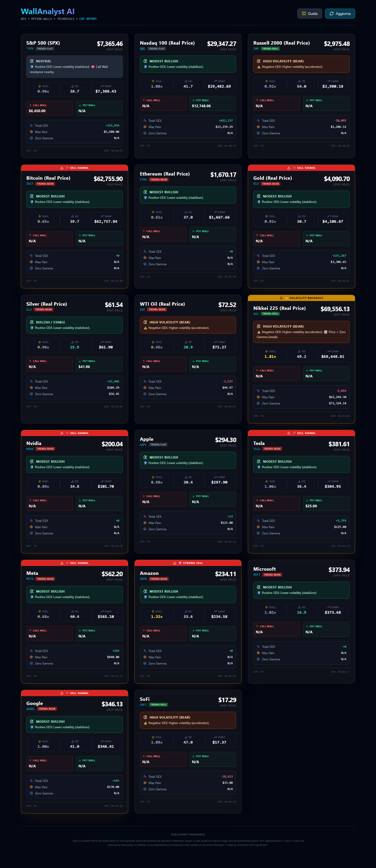Click the S&P 500 VWAP trend icon
This screenshot has width=376, height=868.
(102, 86)
